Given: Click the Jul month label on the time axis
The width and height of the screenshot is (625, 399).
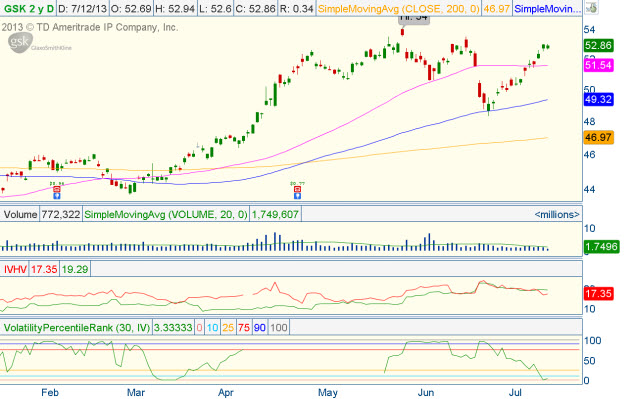Looking at the screenshot, I should click(x=515, y=393).
